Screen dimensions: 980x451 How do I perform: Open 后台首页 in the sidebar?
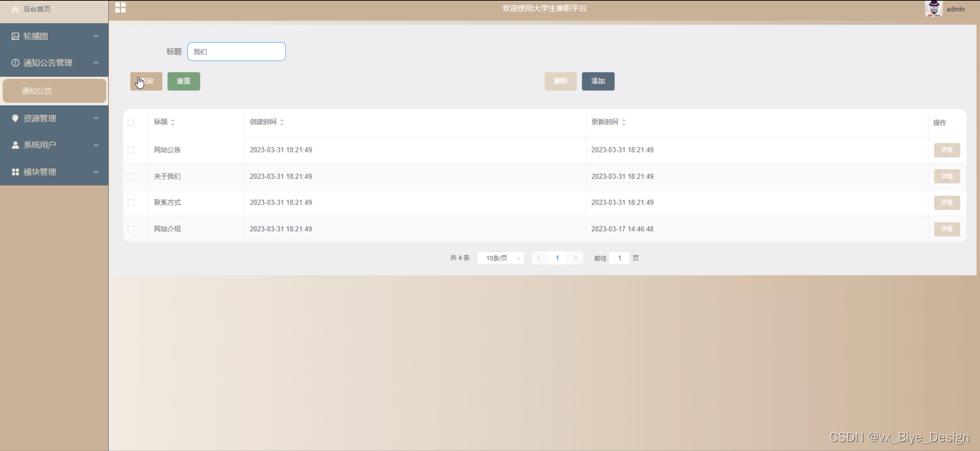[54, 10]
